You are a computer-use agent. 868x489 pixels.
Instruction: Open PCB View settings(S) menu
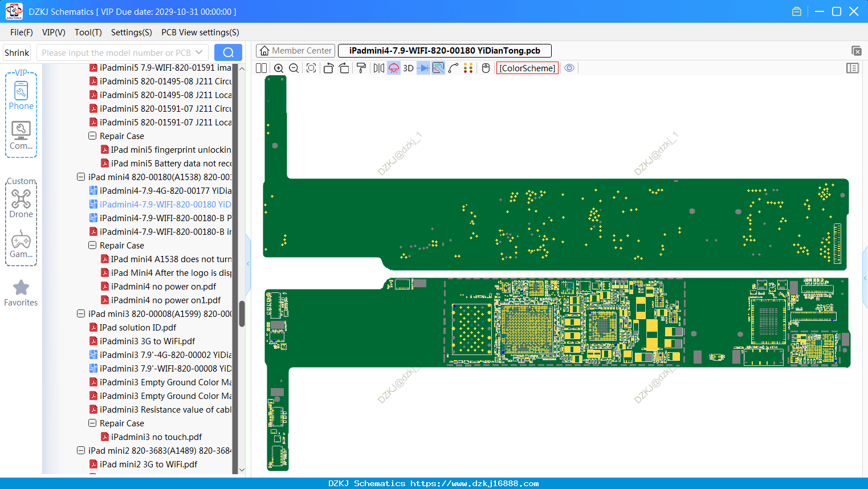200,32
